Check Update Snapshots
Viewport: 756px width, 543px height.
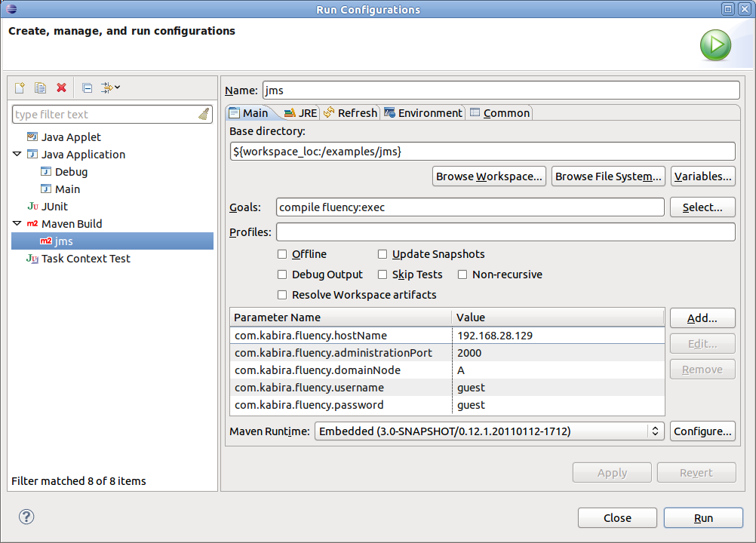pyautogui.click(x=383, y=254)
